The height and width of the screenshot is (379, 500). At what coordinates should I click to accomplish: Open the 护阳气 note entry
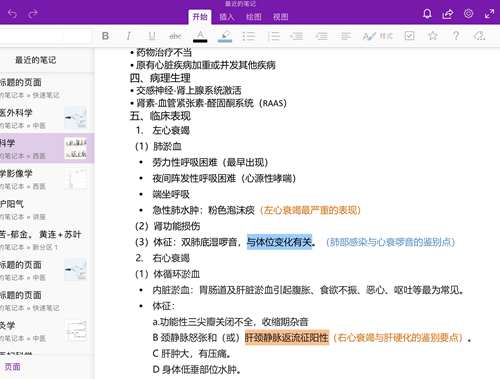47,209
